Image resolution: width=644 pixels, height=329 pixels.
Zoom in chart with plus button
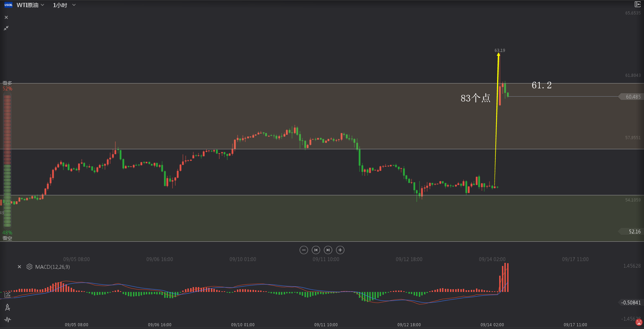point(340,250)
